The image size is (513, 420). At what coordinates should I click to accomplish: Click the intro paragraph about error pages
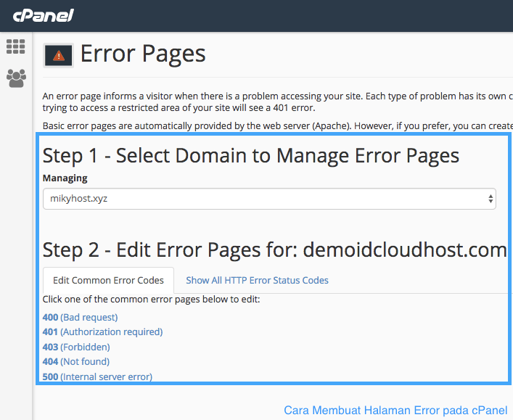[x=278, y=102]
